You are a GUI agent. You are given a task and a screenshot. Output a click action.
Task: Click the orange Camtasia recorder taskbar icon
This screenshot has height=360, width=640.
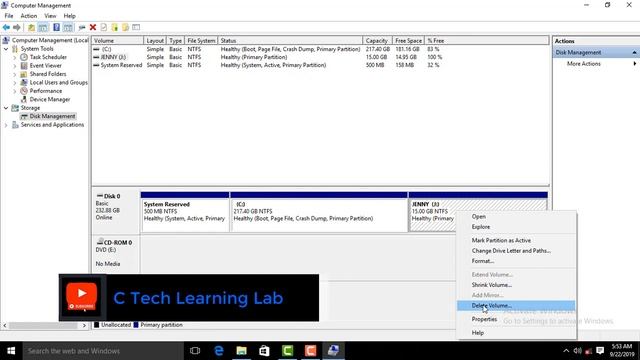pos(310,351)
